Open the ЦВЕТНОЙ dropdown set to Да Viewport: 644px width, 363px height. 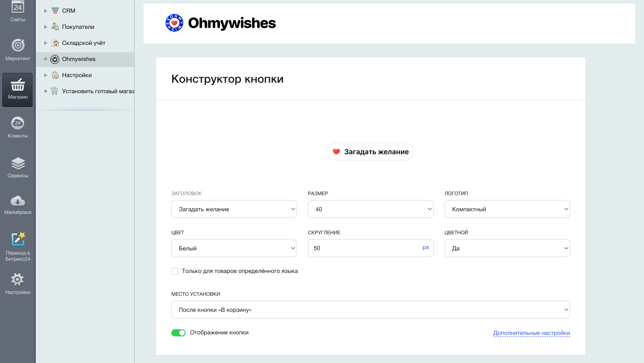507,248
